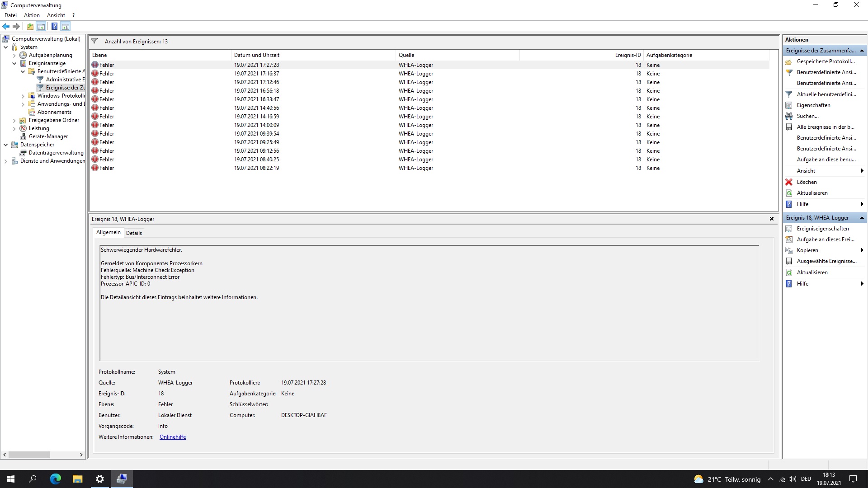
Task: Open Ereigniseigenschaften action
Action: (822, 229)
